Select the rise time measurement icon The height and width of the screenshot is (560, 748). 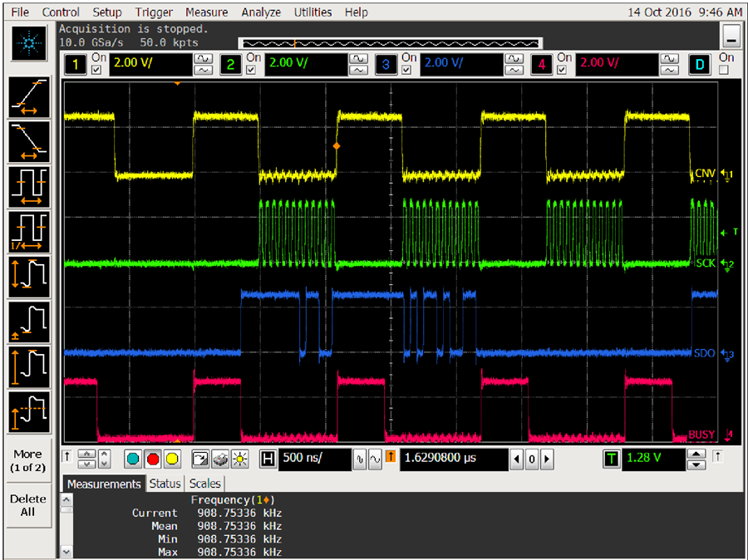pos(29,98)
